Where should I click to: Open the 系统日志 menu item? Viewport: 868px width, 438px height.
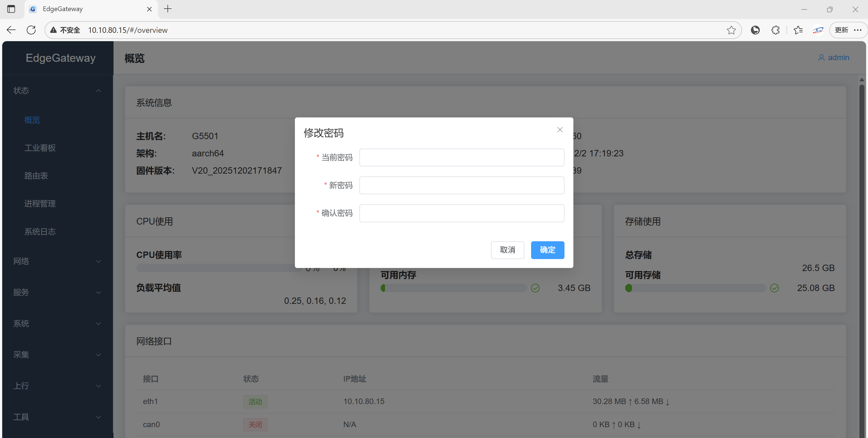point(40,232)
